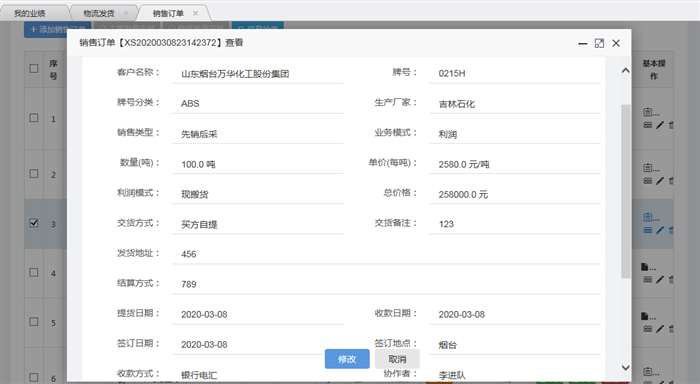Click the 发货地址 value 456
The height and width of the screenshot is (384, 700).
pyautogui.click(x=188, y=254)
